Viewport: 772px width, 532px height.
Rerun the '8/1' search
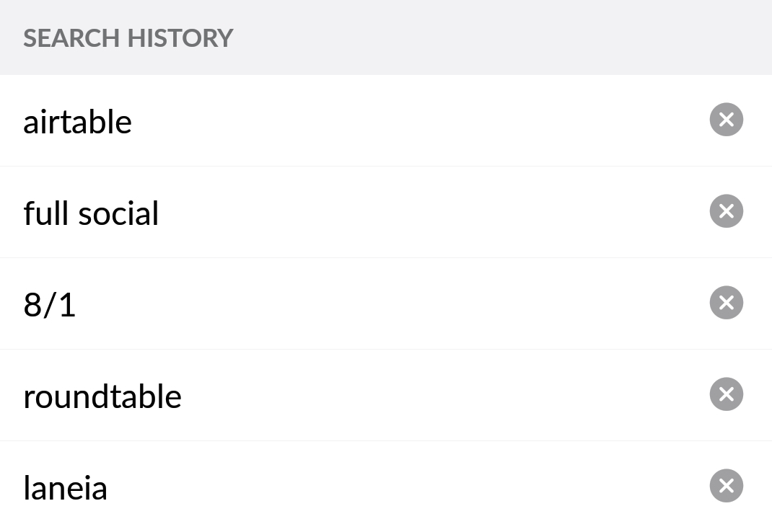49,305
